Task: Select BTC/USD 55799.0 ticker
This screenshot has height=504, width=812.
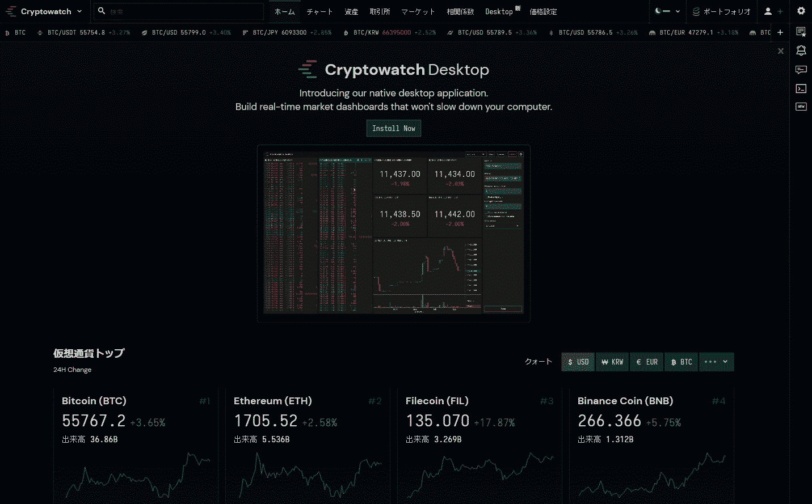Action: pyautogui.click(x=186, y=32)
